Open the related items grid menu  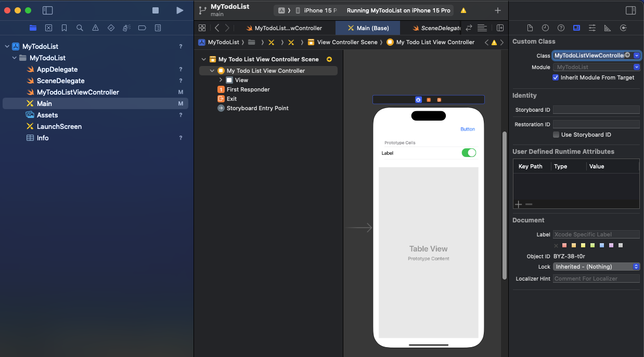(202, 28)
